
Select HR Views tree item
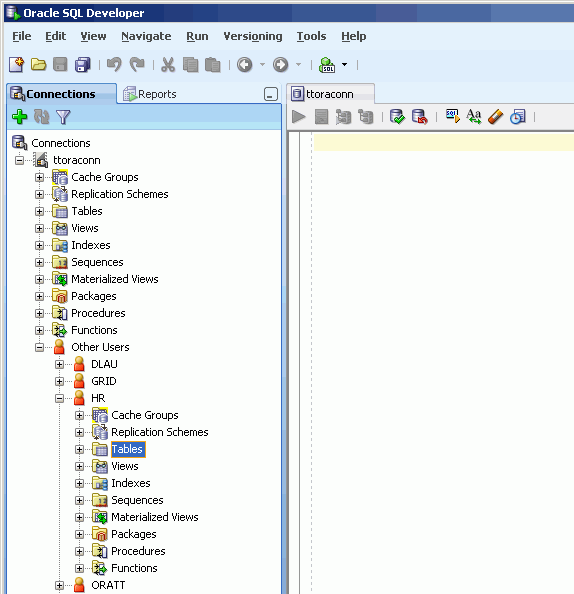(125, 466)
